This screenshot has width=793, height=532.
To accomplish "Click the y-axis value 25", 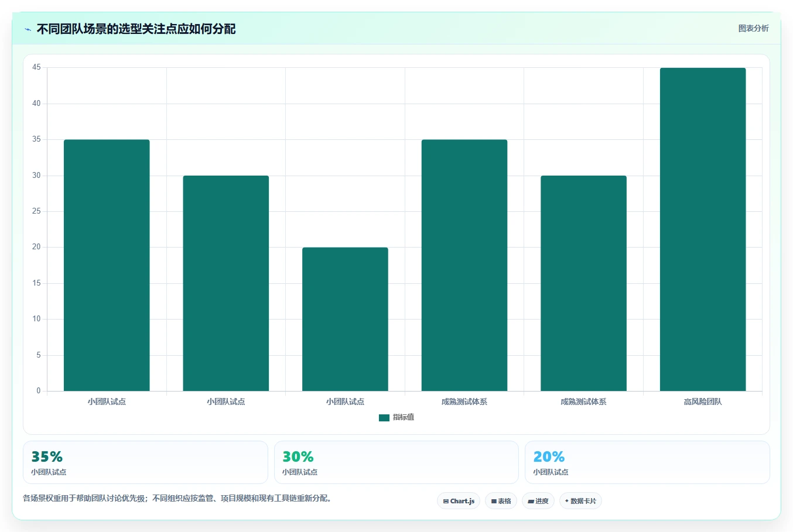I will coord(36,211).
